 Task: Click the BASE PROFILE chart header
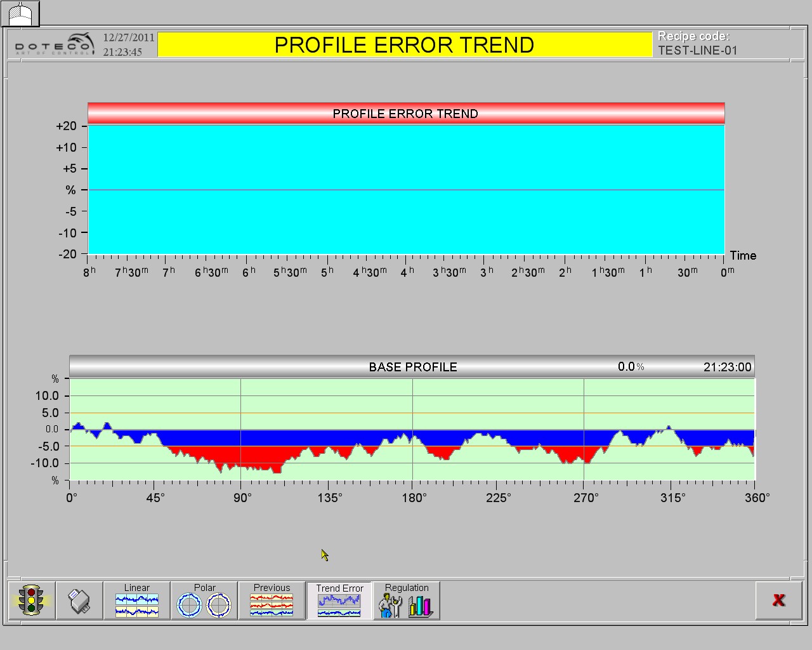412,367
